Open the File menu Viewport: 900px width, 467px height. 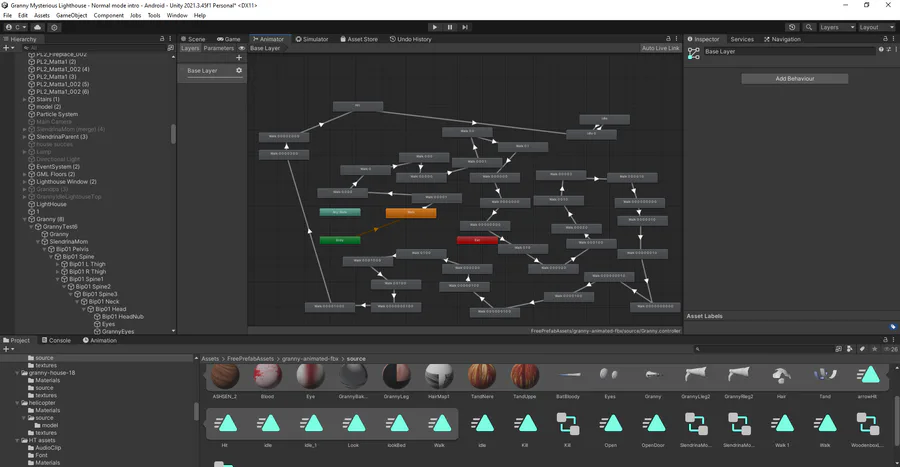coord(7,15)
